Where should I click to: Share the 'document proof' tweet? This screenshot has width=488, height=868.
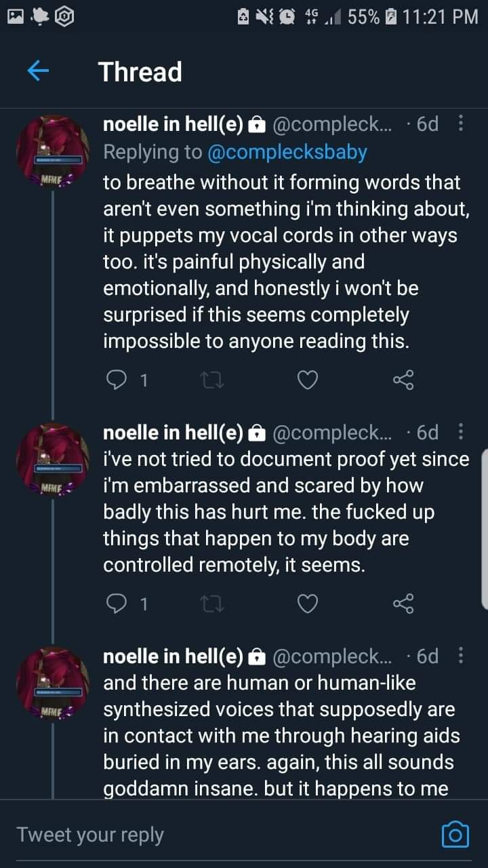[403, 603]
